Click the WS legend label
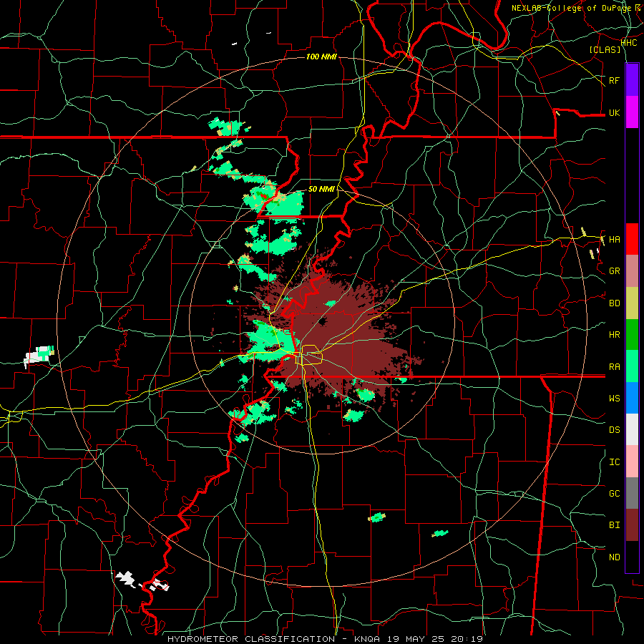The height and width of the screenshot is (644, 644). tap(614, 398)
